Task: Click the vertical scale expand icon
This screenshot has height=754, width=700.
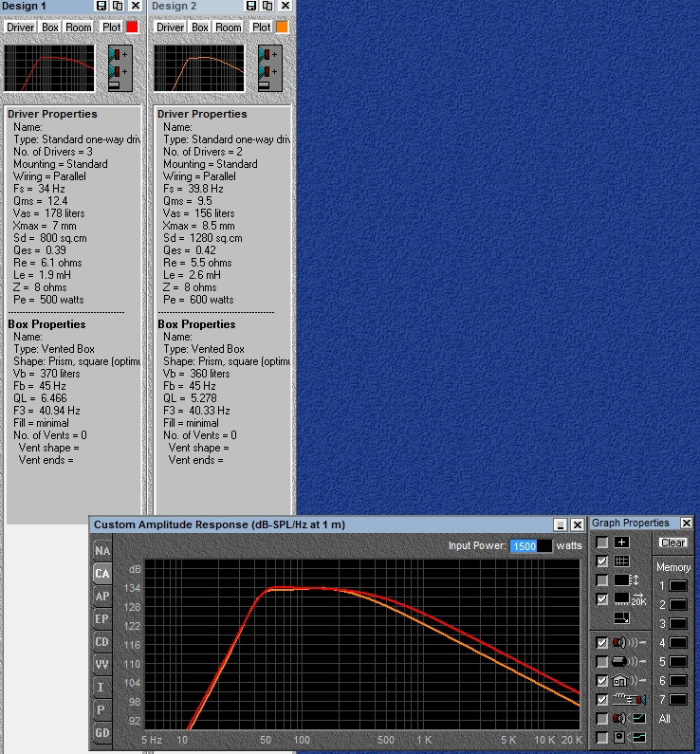Action: coord(626,579)
